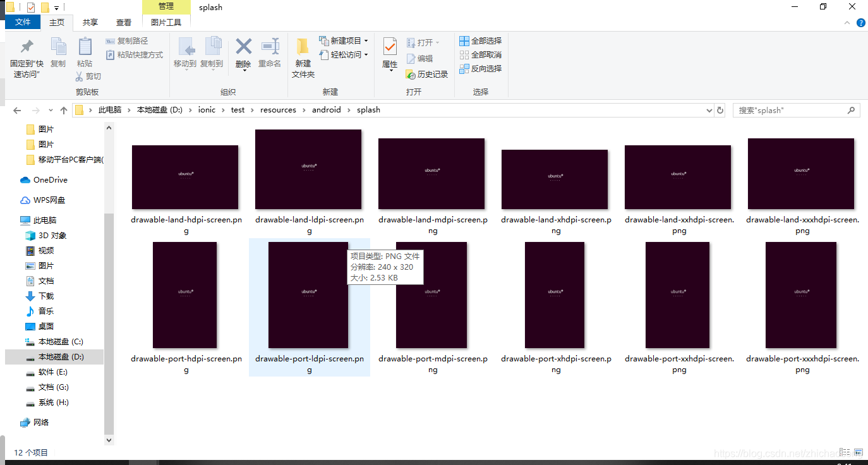Open the recent locations dropdown arrow
Screen dimensions: 868x465
click(x=50, y=111)
